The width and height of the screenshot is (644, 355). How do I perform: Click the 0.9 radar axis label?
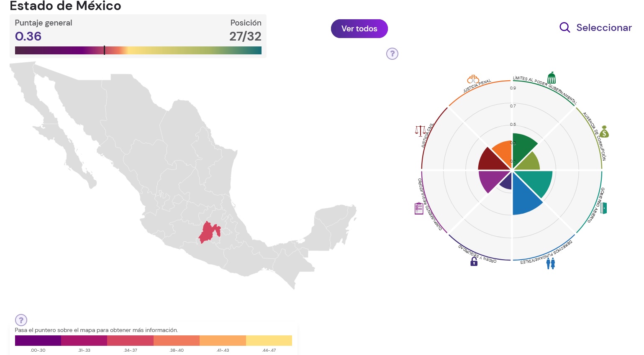point(513,88)
